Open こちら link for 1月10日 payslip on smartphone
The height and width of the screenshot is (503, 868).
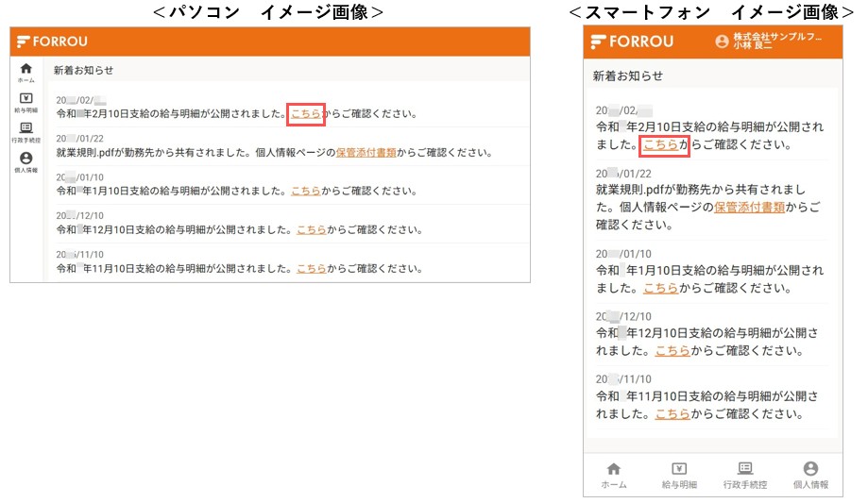(x=661, y=288)
